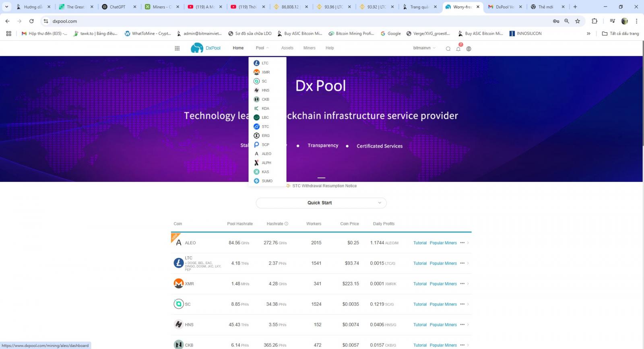Open the DxPool apps grid icon
Viewport: 644px width, 349px height.
[x=177, y=48]
